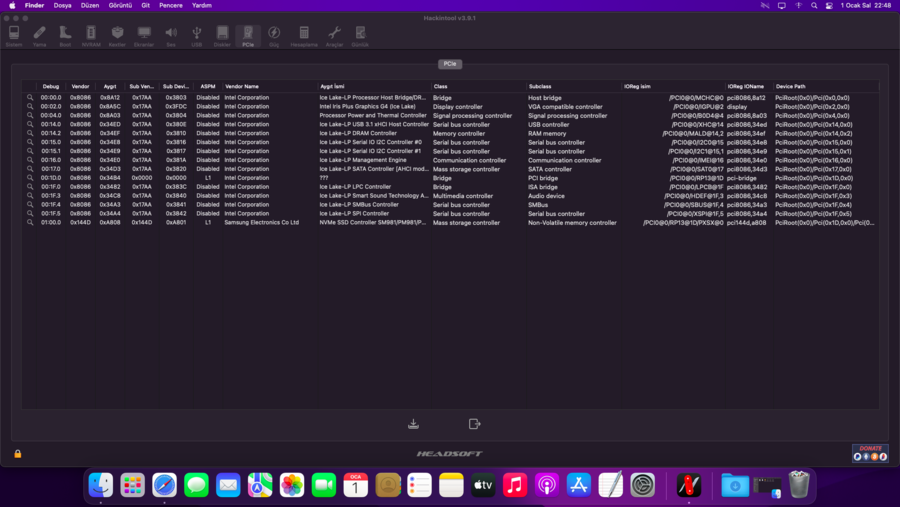Open the Düzen menu
900x507 pixels.
click(90, 5)
